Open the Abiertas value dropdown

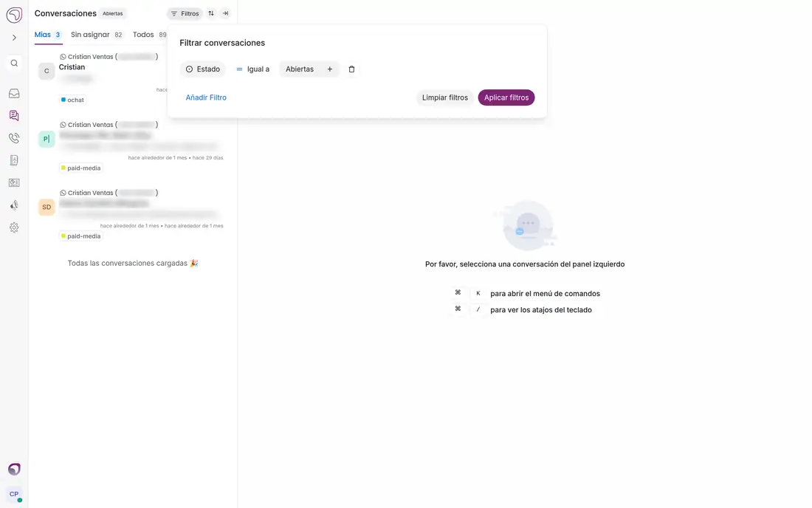(300, 69)
